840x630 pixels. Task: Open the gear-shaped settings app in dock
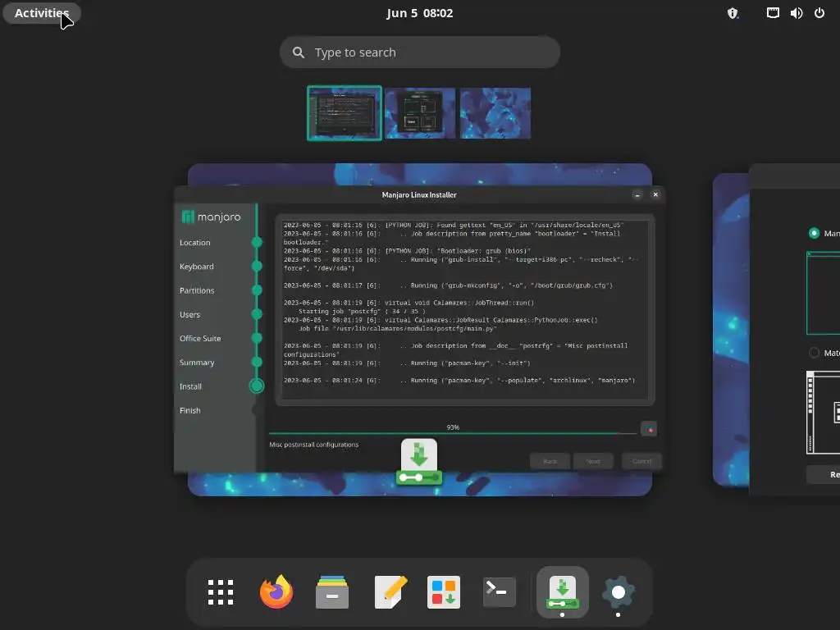click(619, 592)
